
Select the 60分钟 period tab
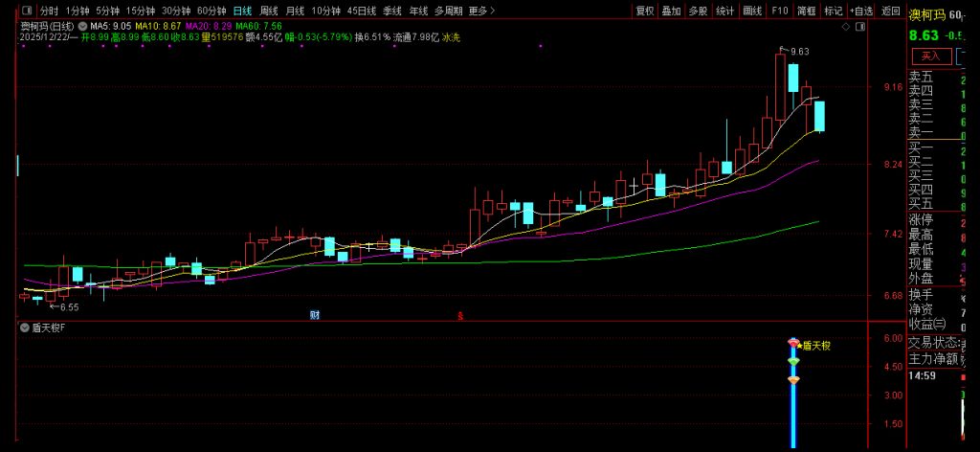[212, 11]
